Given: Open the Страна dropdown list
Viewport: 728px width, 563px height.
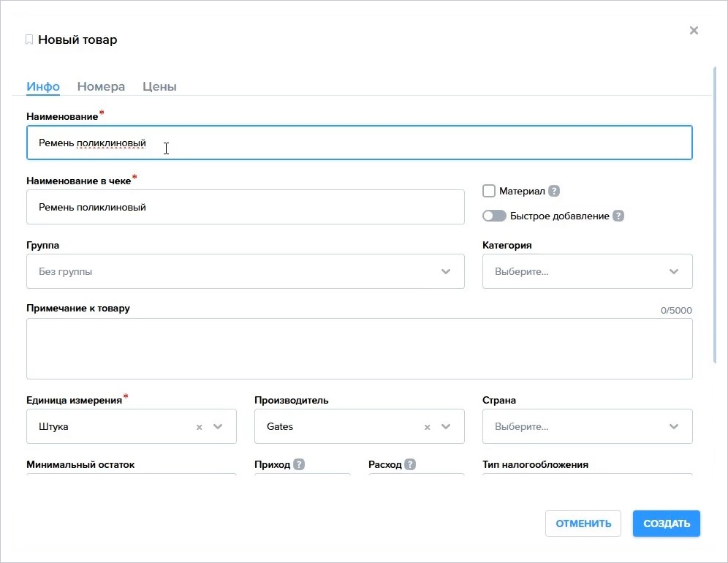Looking at the screenshot, I should click(674, 427).
